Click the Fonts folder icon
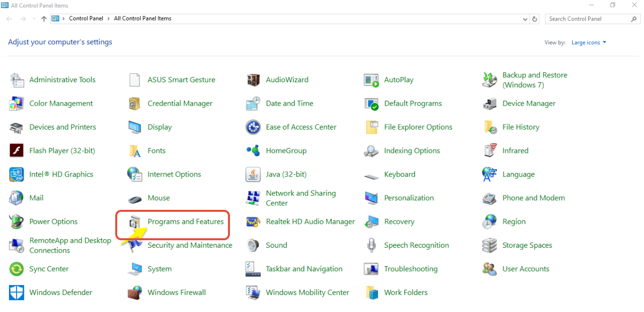Screen dimensions: 644x312 point(135,151)
